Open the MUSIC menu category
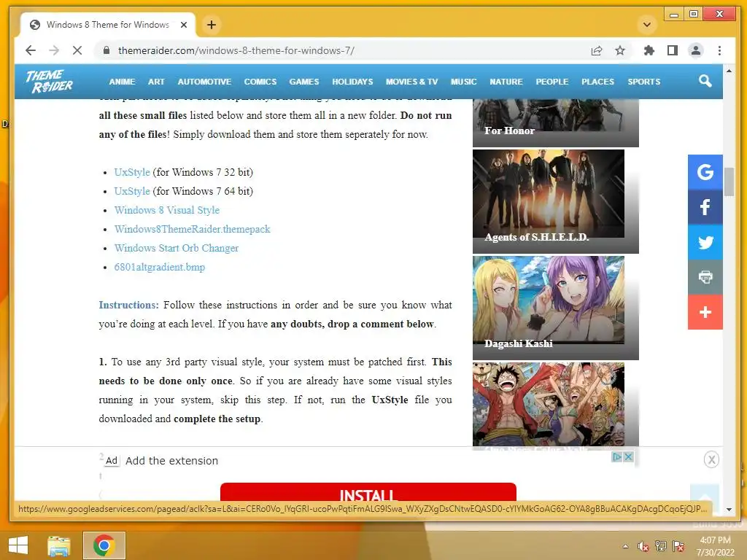The height and width of the screenshot is (560, 747). click(463, 82)
